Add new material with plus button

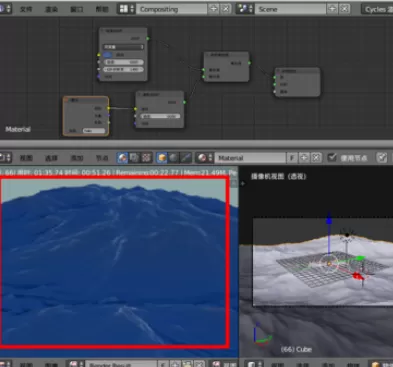click(304, 158)
